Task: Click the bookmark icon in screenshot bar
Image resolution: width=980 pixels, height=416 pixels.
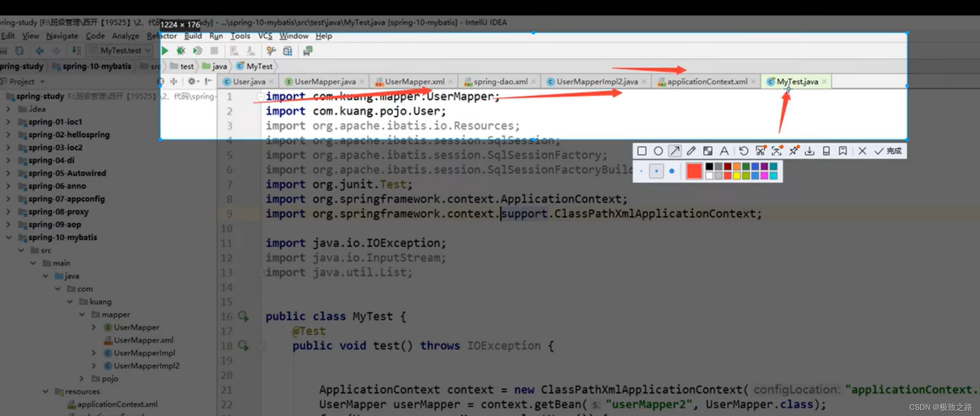Action: tap(843, 151)
